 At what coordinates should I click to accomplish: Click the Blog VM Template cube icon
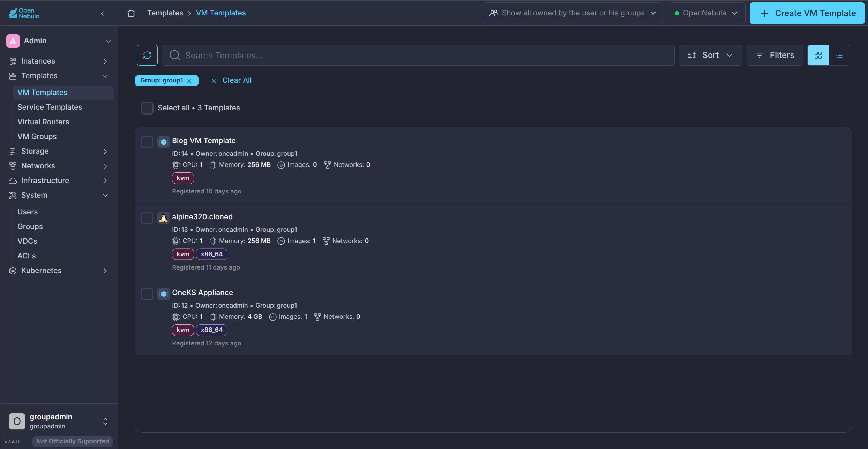(163, 142)
